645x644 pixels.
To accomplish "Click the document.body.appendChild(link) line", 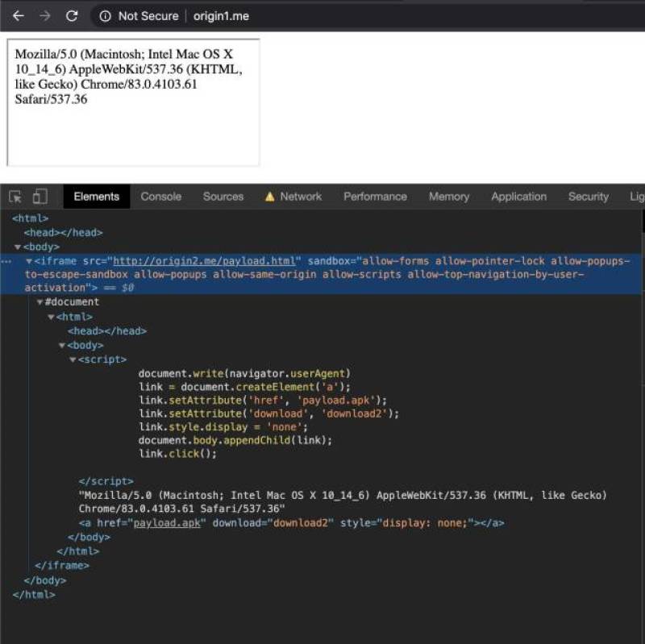I will coord(235,440).
